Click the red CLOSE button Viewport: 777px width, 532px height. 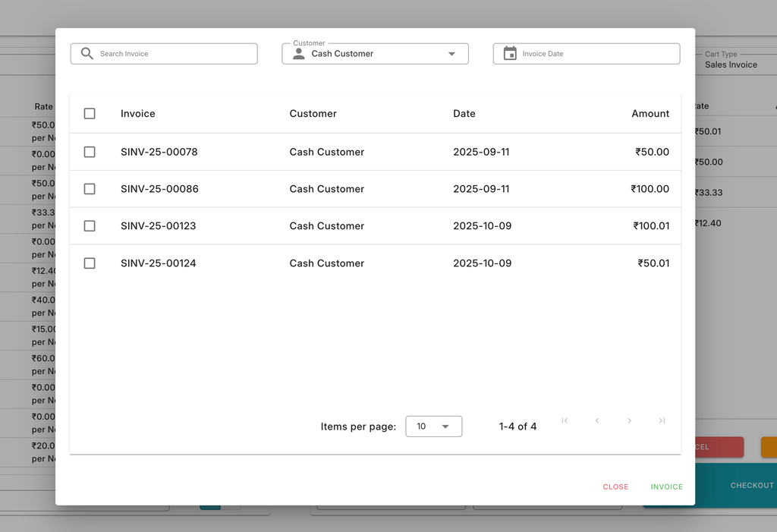[x=615, y=487]
